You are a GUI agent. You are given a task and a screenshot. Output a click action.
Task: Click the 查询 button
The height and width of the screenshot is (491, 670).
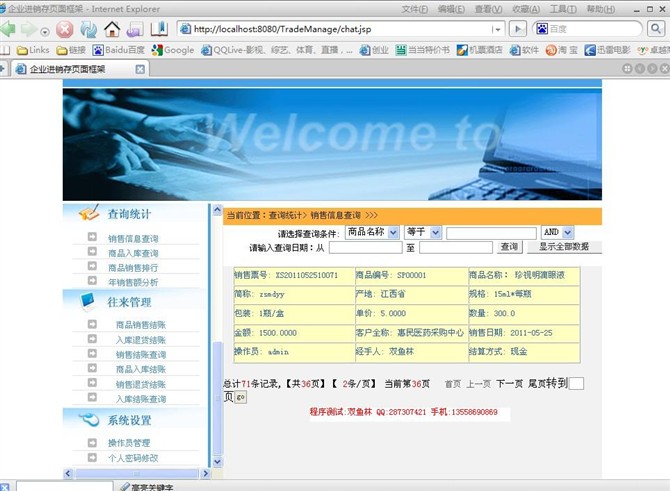[509, 247]
